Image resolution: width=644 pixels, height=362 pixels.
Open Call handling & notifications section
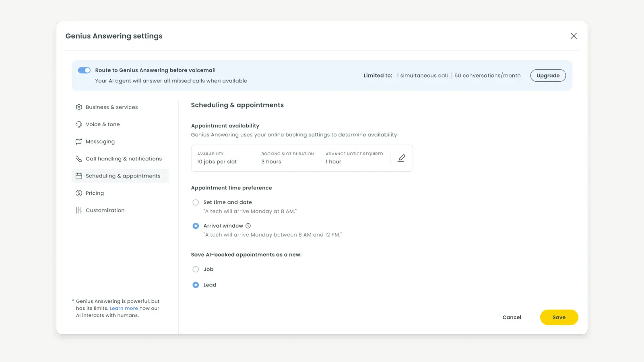[120, 159]
